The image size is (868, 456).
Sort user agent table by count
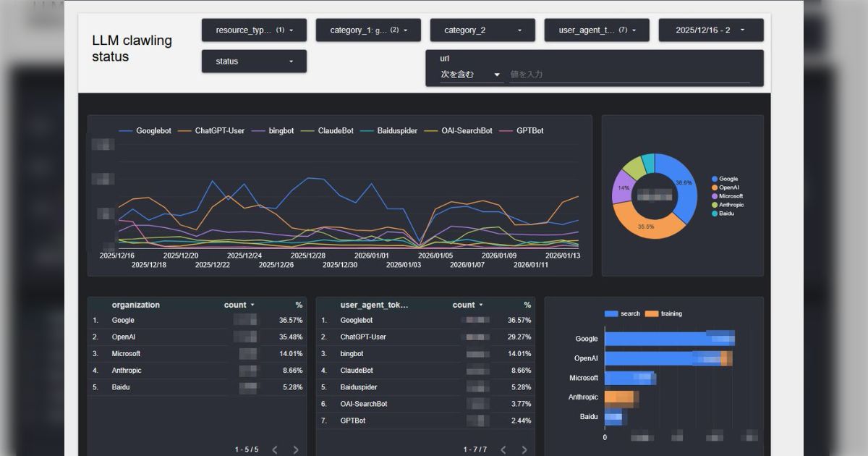pyautogui.click(x=468, y=305)
